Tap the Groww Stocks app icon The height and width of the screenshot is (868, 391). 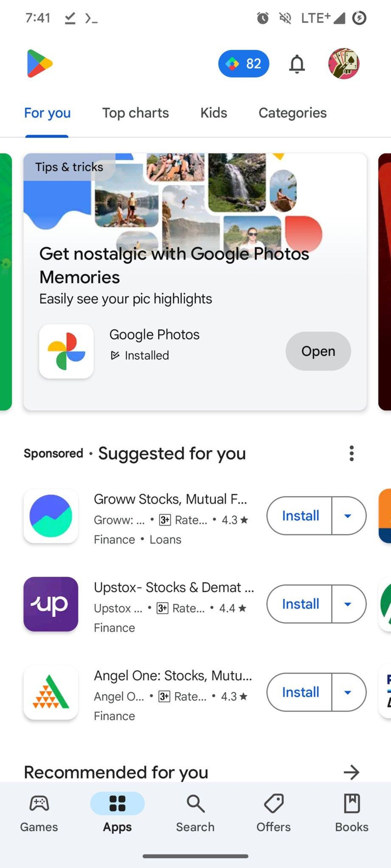[50, 515]
